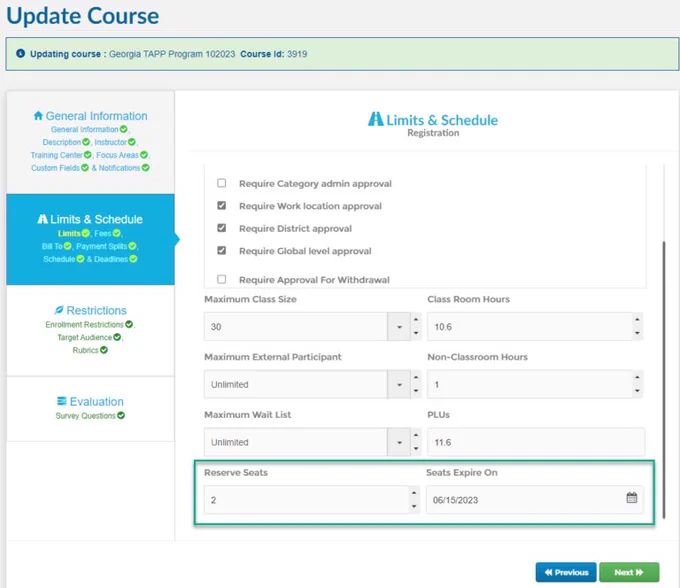Click the road icon in Limits & Schedule sidebar
Screen dimensions: 680x588
(x=42, y=219)
